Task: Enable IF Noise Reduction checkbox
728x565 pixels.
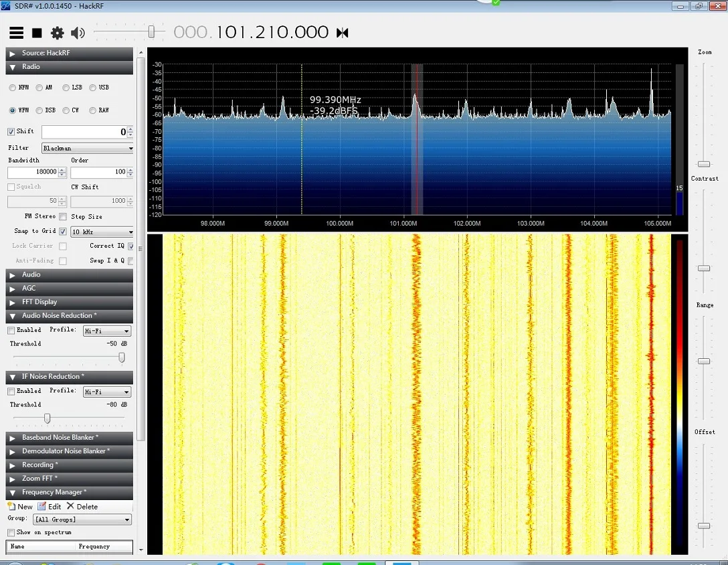Action: pos(11,392)
